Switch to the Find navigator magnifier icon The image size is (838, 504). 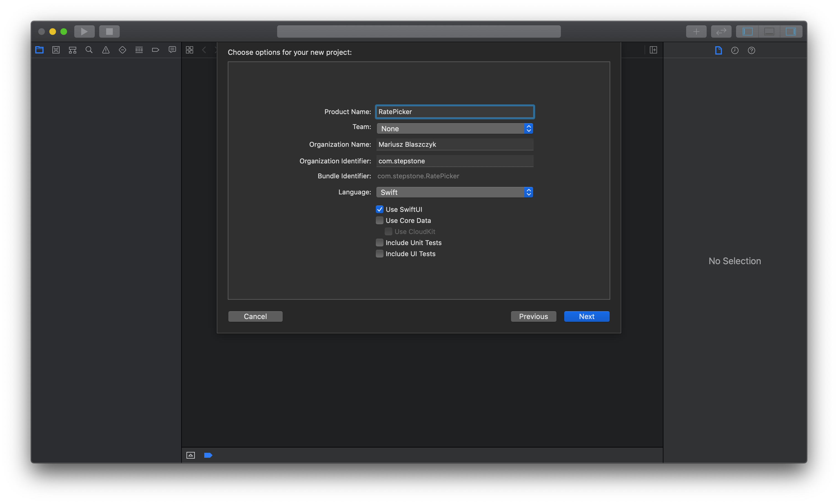pyautogui.click(x=89, y=50)
